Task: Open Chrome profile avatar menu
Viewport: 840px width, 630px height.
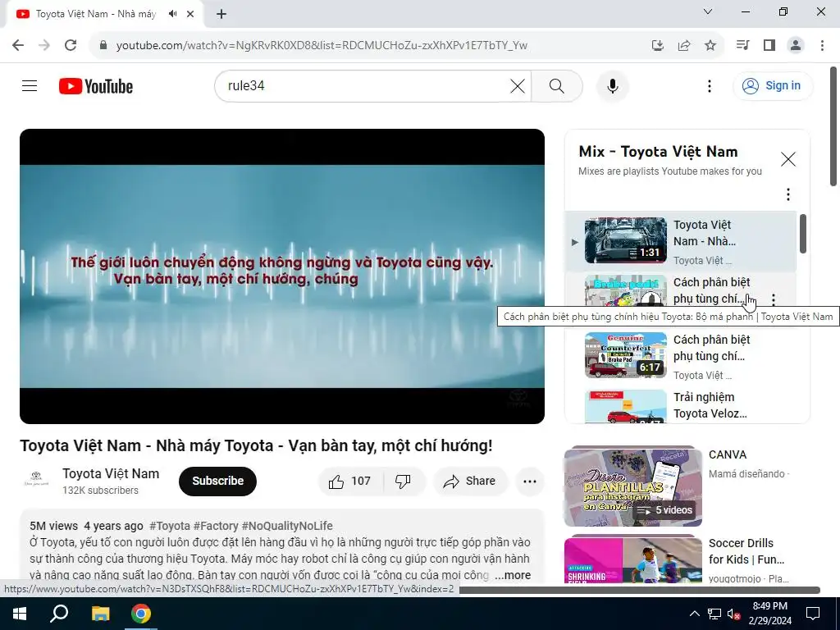Action: click(x=796, y=45)
